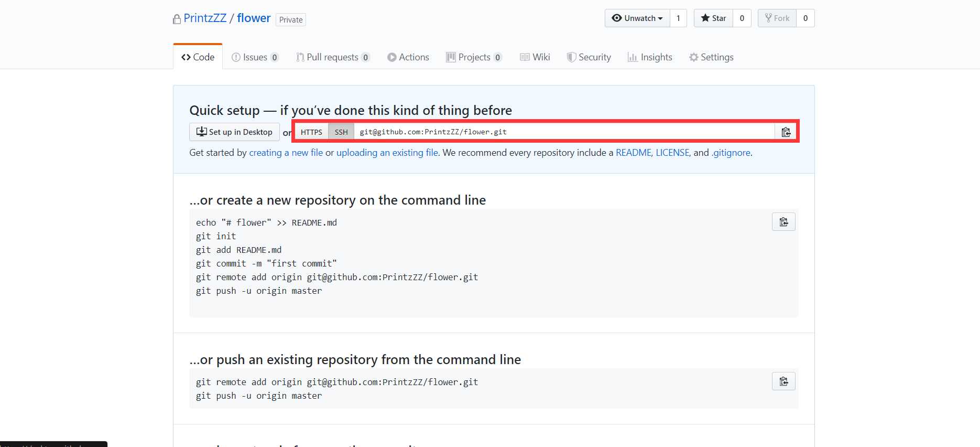Open the fork count next to Fork
Screen dimensions: 980x447
[x=805, y=18]
